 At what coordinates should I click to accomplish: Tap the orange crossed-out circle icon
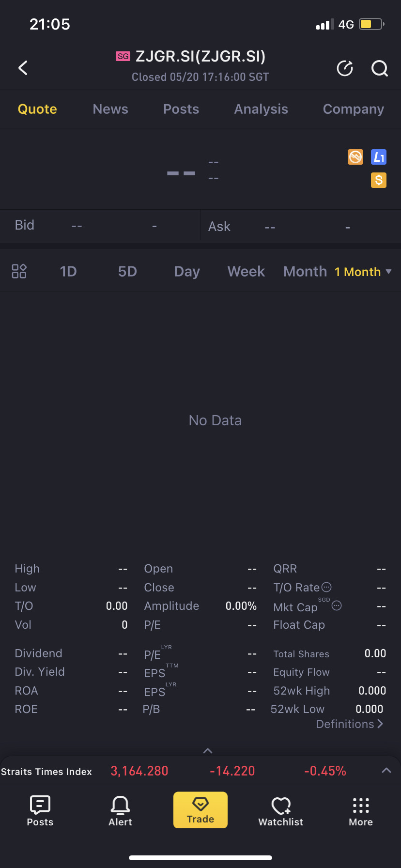[x=355, y=157]
